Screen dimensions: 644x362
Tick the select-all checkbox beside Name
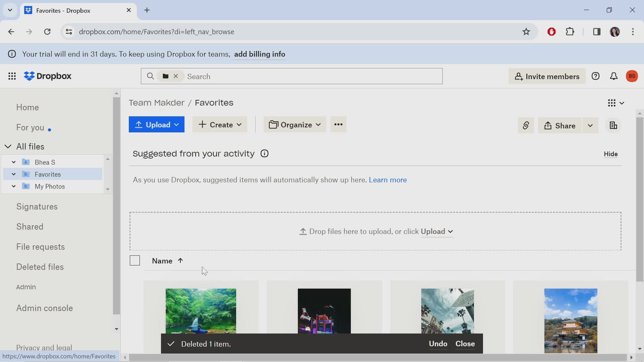coord(135,261)
